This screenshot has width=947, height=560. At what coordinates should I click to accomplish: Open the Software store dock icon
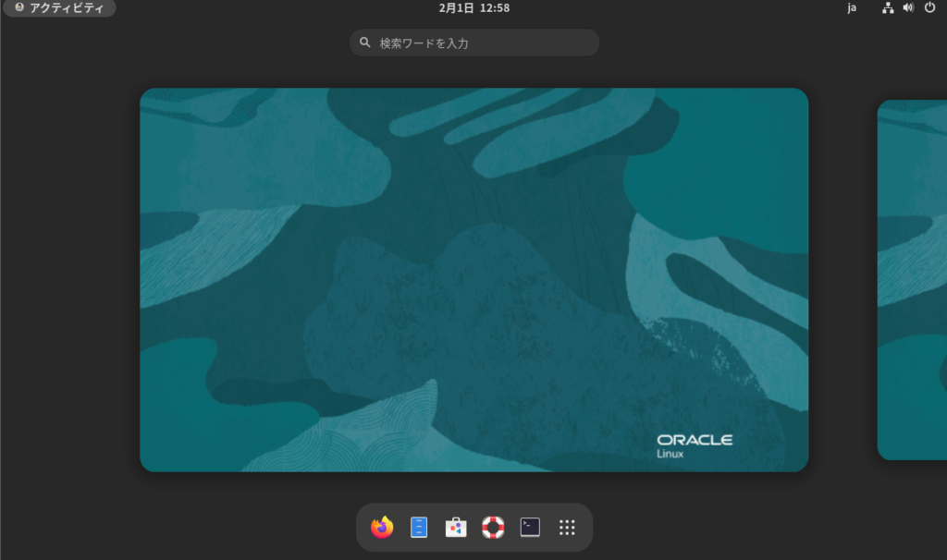[456, 527]
